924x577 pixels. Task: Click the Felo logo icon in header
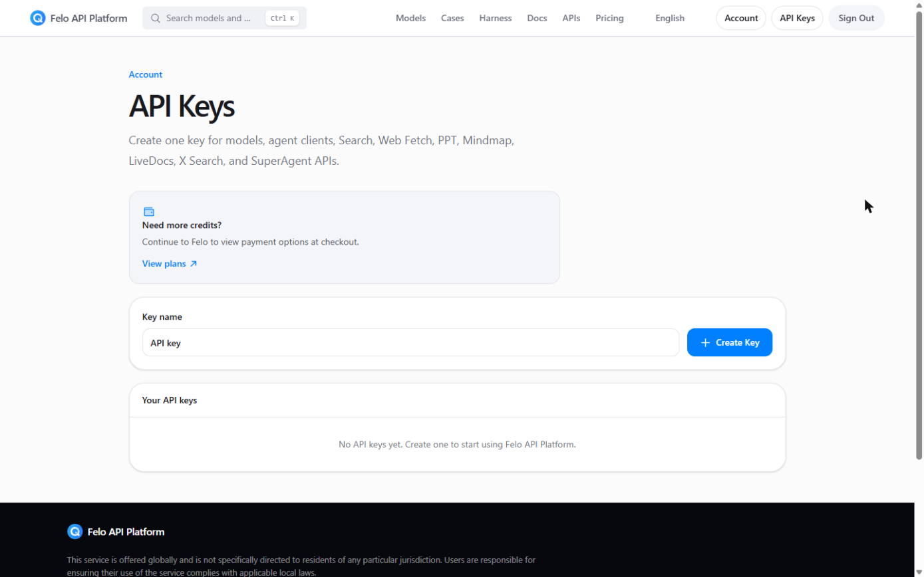[x=38, y=18]
